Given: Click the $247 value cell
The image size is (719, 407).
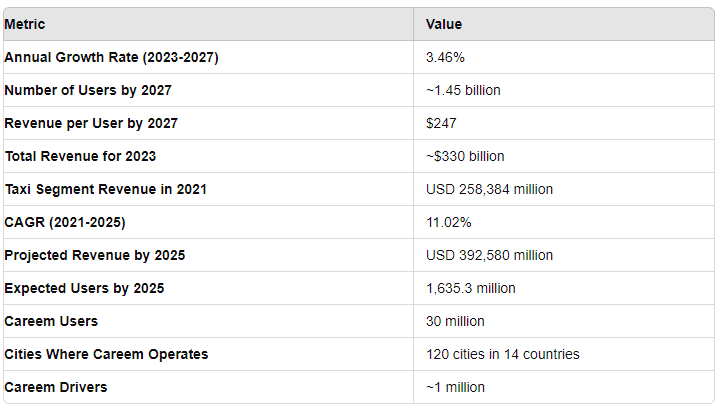Looking at the screenshot, I should click(440, 123).
